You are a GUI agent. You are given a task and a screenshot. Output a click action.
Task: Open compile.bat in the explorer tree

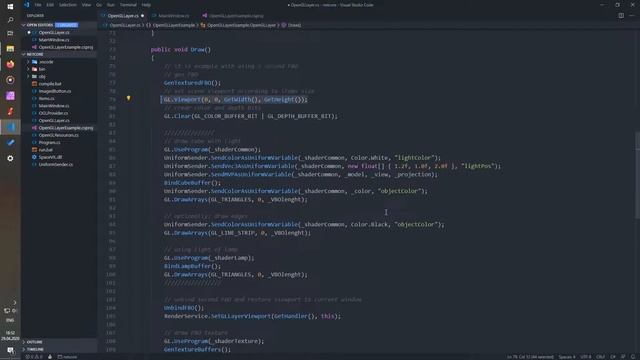(x=50, y=84)
